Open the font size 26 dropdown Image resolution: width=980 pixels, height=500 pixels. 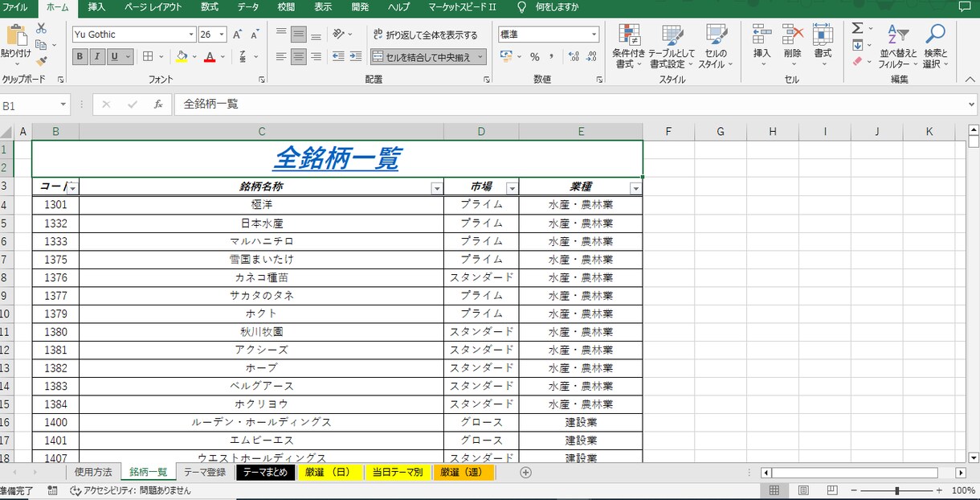(222, 35)
